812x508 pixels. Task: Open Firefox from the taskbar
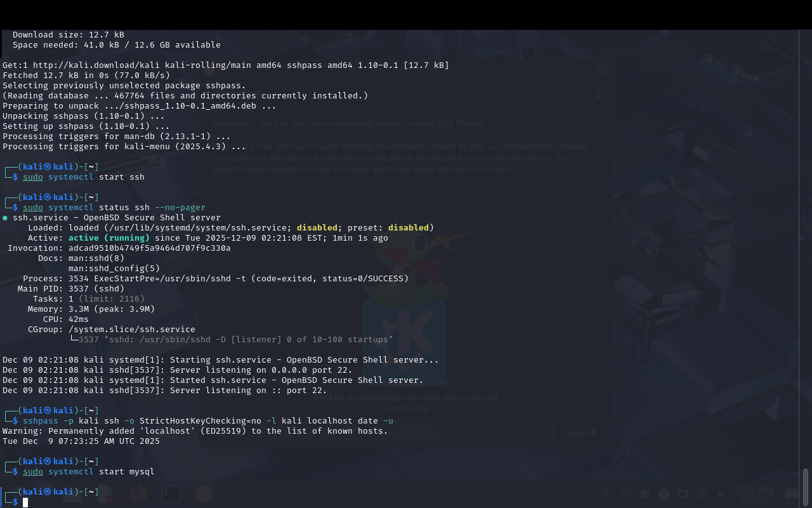(x=138, y=494)
